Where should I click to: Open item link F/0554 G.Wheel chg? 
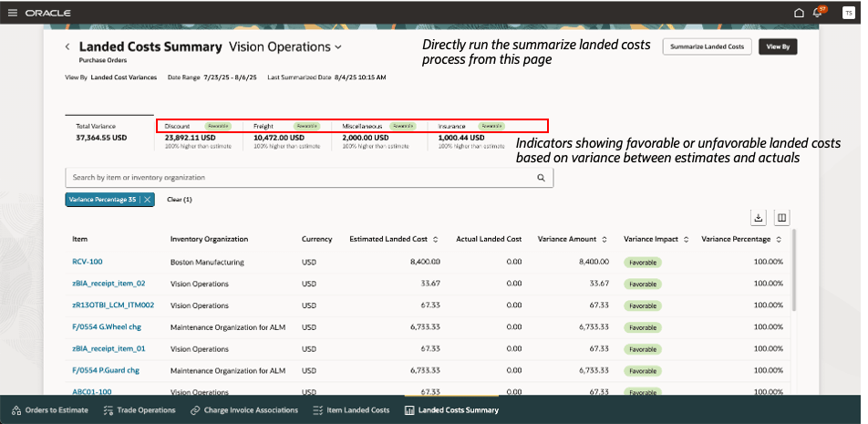tap(107, 327)
